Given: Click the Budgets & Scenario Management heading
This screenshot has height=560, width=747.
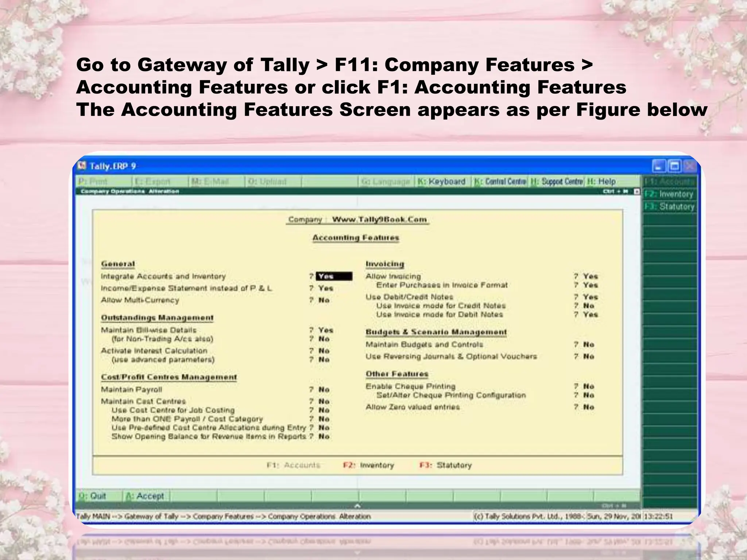Looking at the screenshot, I should pos(436,332).
